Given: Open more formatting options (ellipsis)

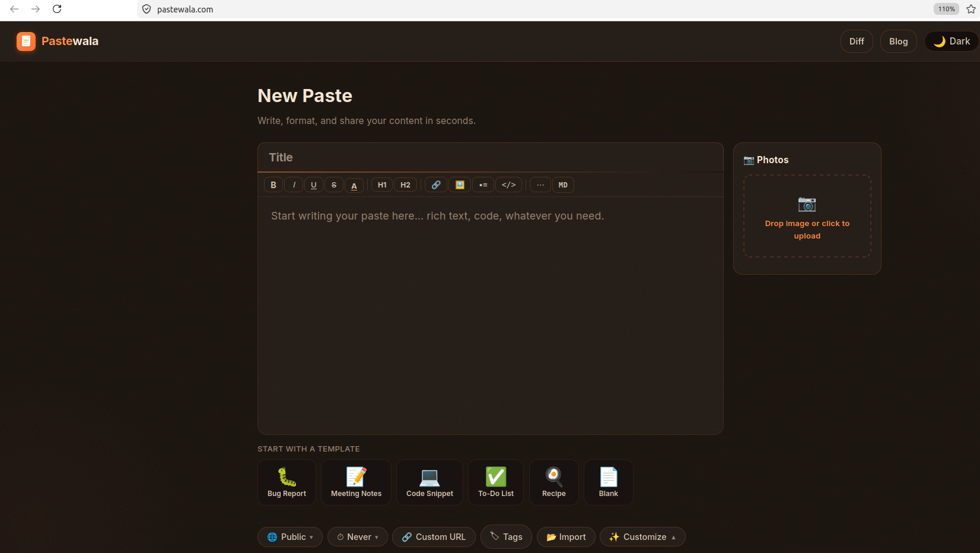Looking at the screenshot, I should click(540, 185).
